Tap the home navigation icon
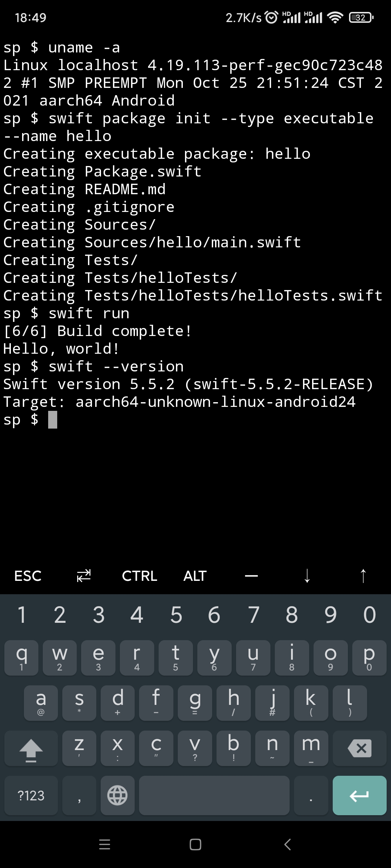 tap(195, 845)
